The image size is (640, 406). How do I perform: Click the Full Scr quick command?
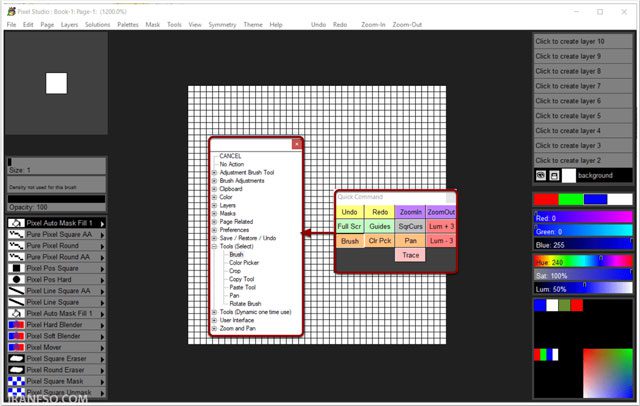[350, 226]
